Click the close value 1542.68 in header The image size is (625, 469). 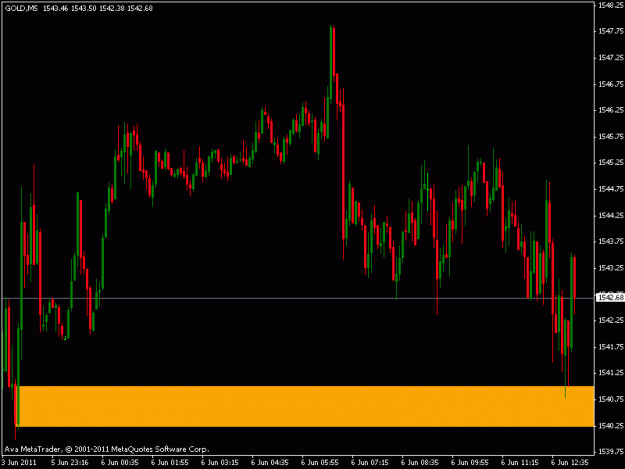pos(140,8)
